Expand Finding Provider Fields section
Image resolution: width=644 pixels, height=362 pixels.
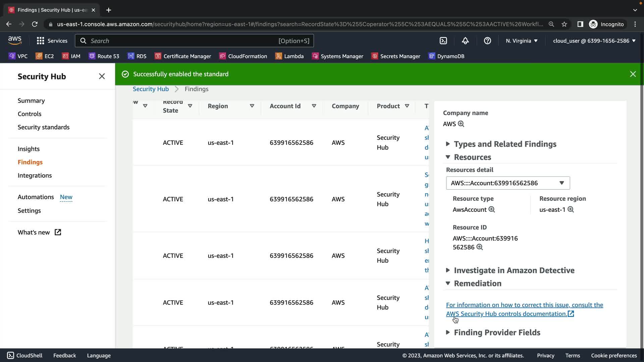pyautogui.click(x=497, y=333)
